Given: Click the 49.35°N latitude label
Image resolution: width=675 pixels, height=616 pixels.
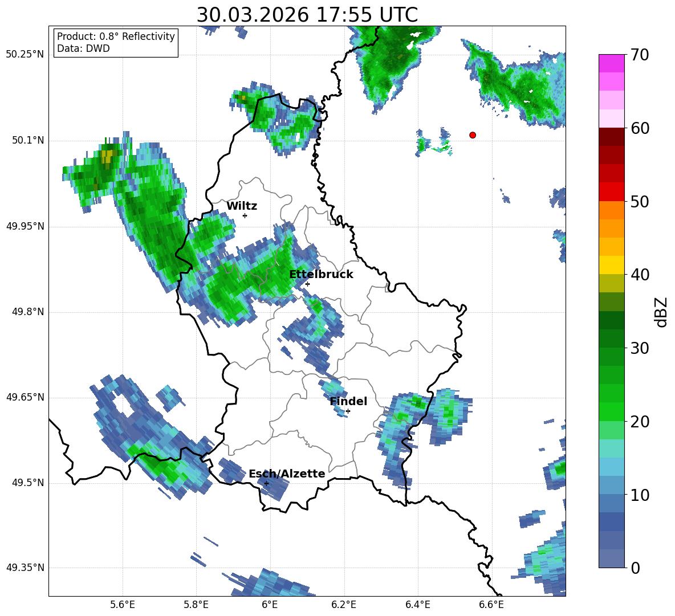Looking at the screenshot, I should (25, 568).
